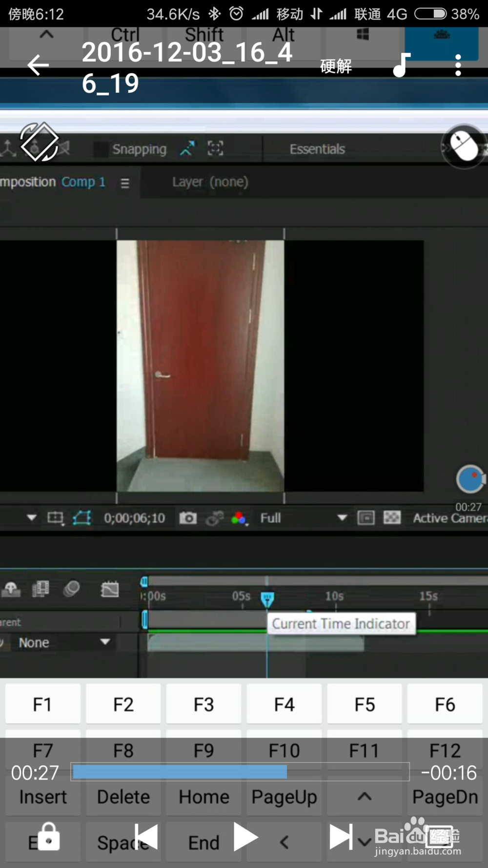Screen dimensions: 488x868
Task: Open the Graph Editor icon
Action: point(109,589)
